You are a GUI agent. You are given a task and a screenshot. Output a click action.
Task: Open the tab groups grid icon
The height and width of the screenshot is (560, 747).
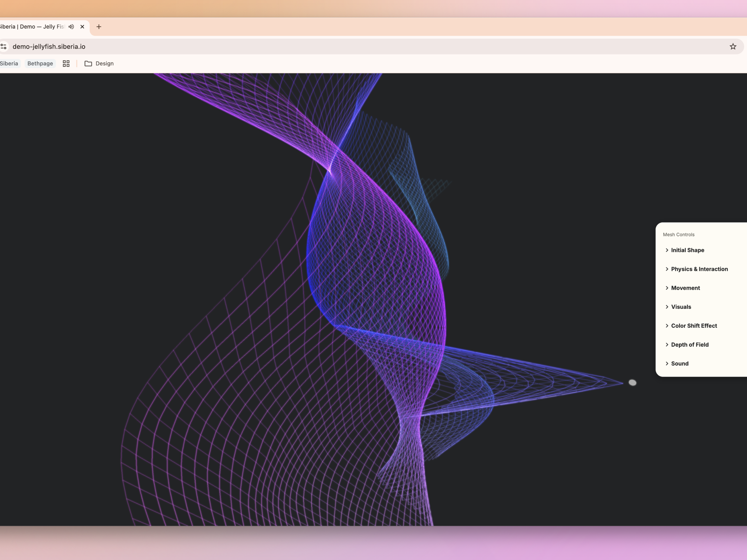[66, 64]
